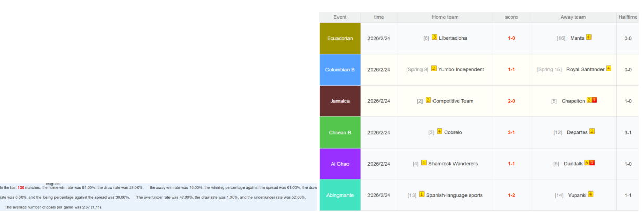Open Yumbo Independent team page
The image size is (644, 212).
(461, 70)
